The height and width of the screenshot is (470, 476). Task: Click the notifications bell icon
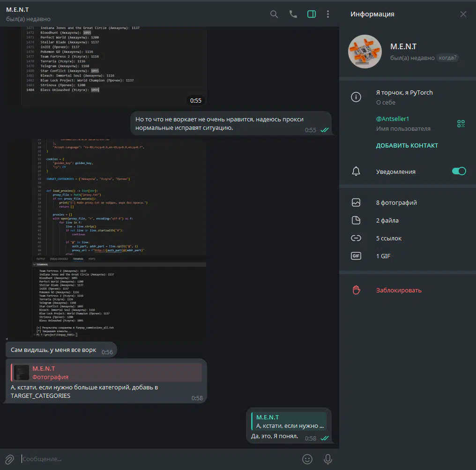(356, 171)
